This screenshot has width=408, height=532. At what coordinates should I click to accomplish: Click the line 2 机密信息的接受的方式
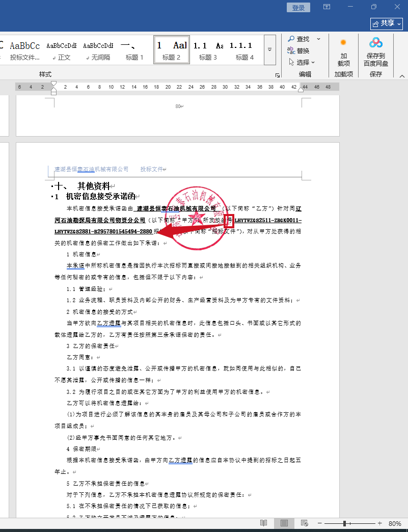100,312
